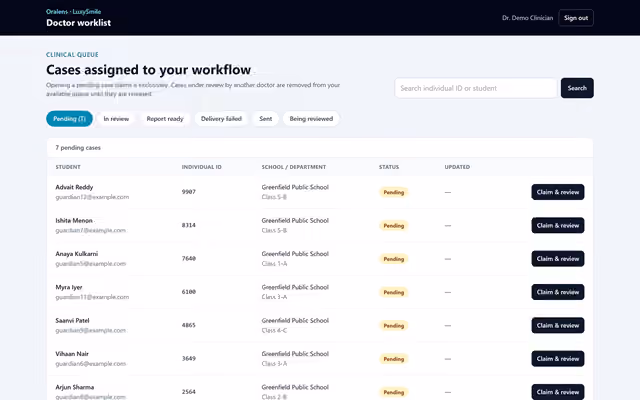The width and height of the screenshot is (640, 400).
Task: Click the STATUS column header
Action: point(389,167)
